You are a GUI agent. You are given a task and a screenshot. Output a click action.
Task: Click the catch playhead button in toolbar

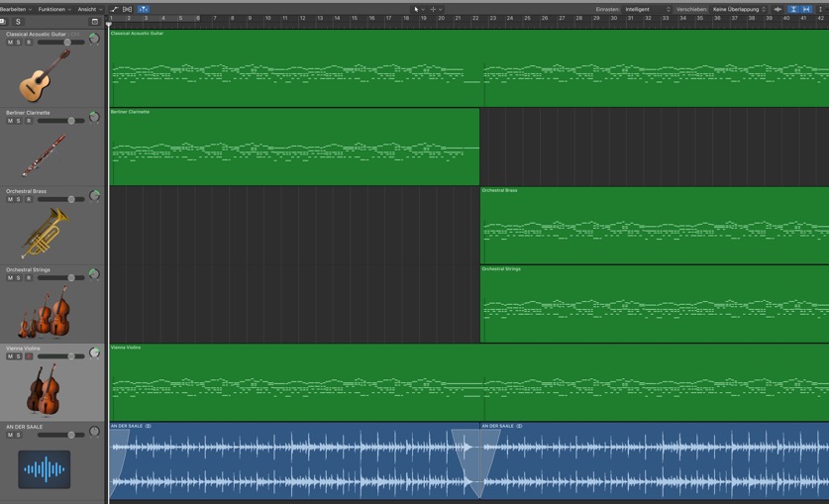click(x=144, y=9)
